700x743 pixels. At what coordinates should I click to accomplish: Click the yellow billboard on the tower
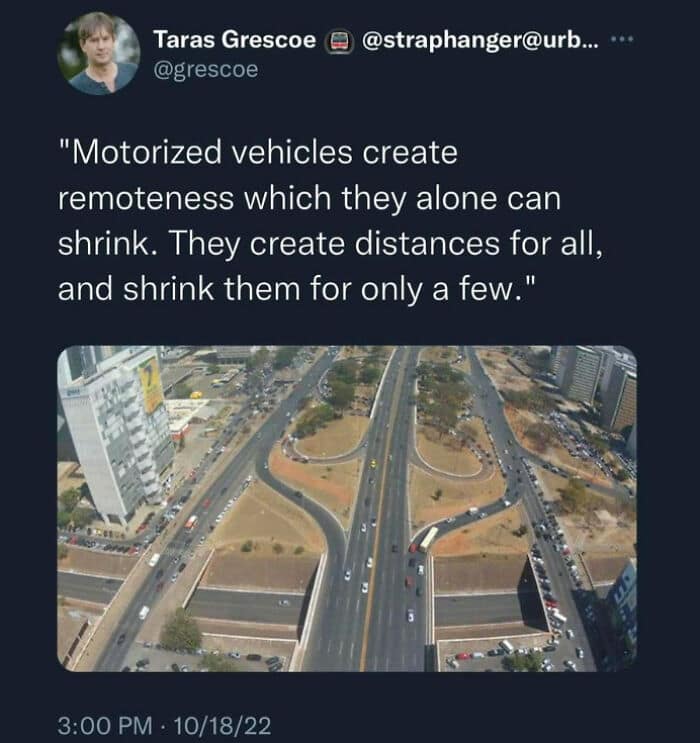(x=152, y=385)
